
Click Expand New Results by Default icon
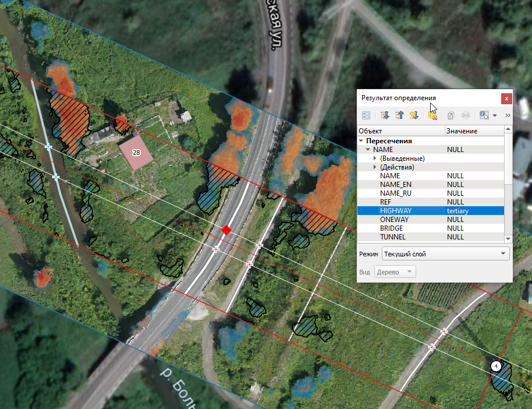pyautogui.click(x=414, y=115)
